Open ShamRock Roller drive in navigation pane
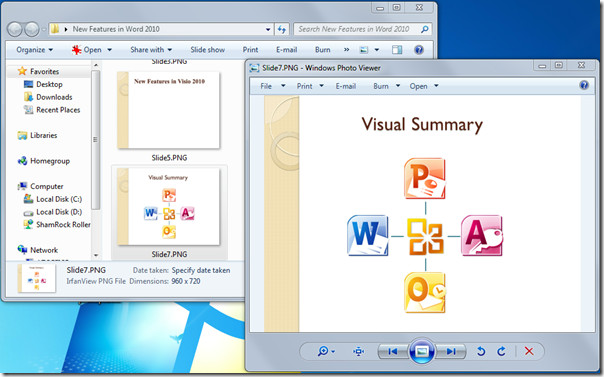The image size is (604, 377). (63, 225)
